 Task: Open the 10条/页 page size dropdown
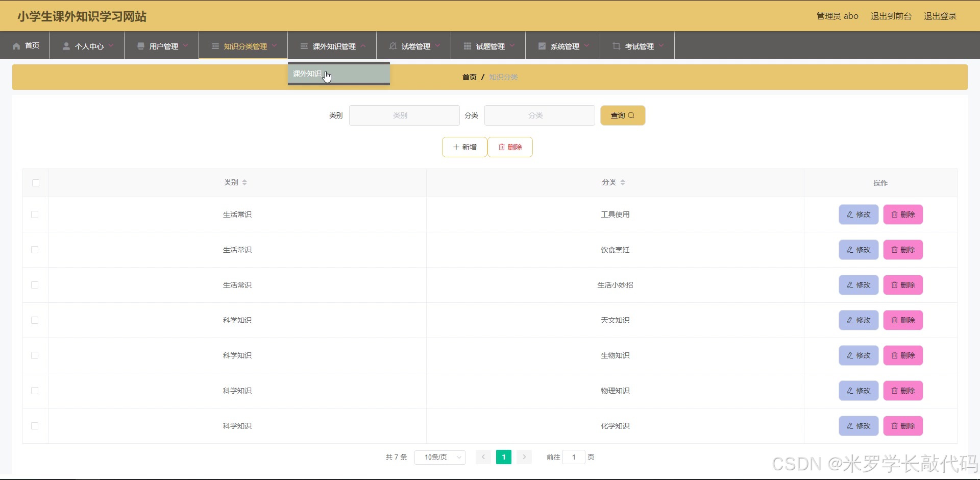point(440,457)
